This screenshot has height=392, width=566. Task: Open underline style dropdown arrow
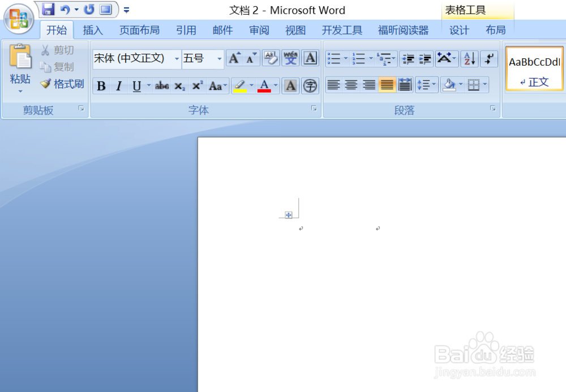tap(148, 86)
